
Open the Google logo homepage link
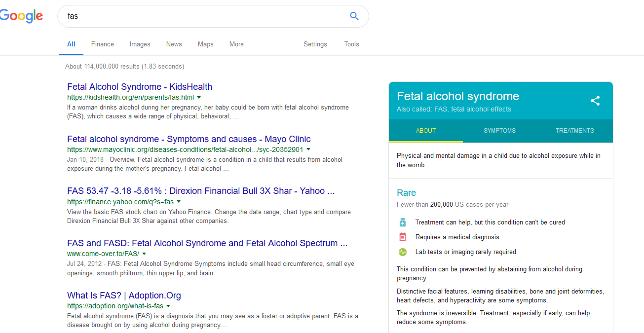pyautogui.click(x=21, y=16)
